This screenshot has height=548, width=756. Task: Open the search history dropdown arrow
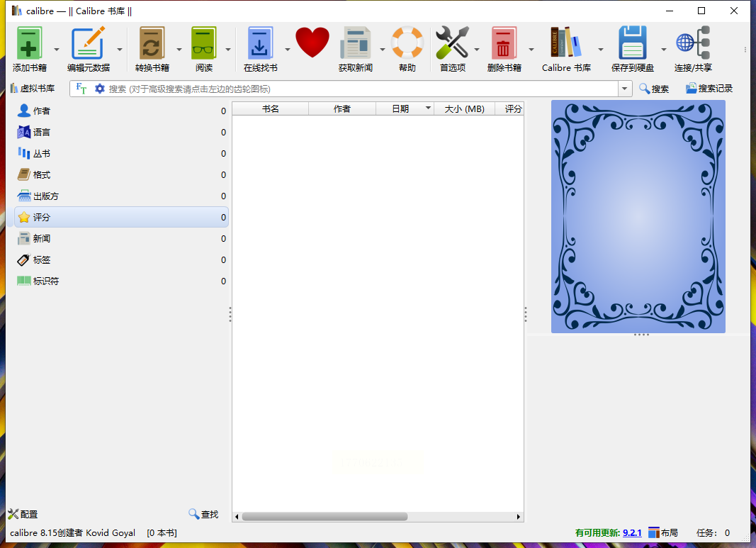625,89
